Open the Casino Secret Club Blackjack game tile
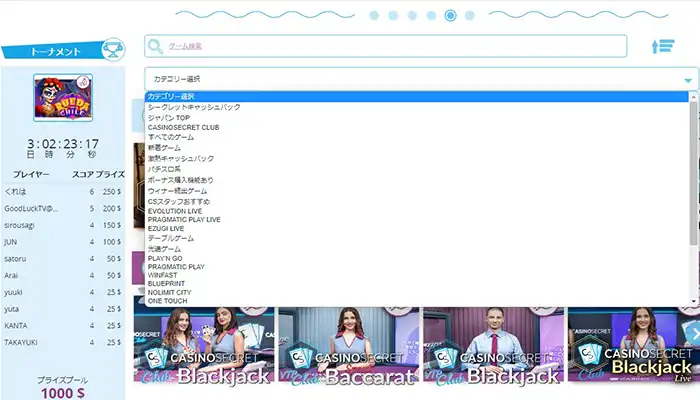 pyautogui.click(x=204, y=345)
